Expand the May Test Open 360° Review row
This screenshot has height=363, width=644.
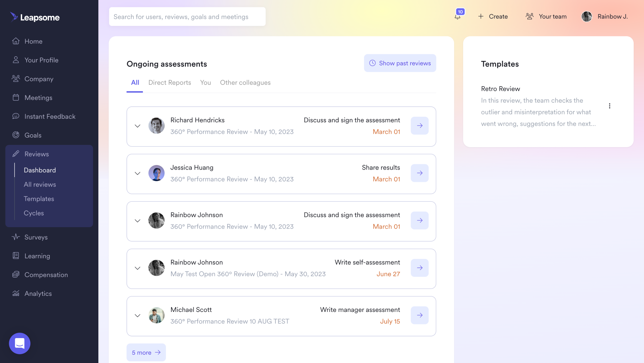(x=137, y=268)
